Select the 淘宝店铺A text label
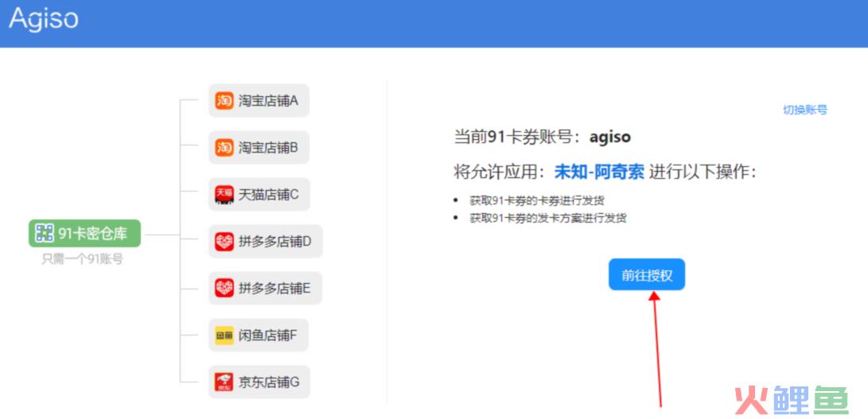The width and height of the screenshot is (868, 419). pyautogui.click(x=268, y=101)
